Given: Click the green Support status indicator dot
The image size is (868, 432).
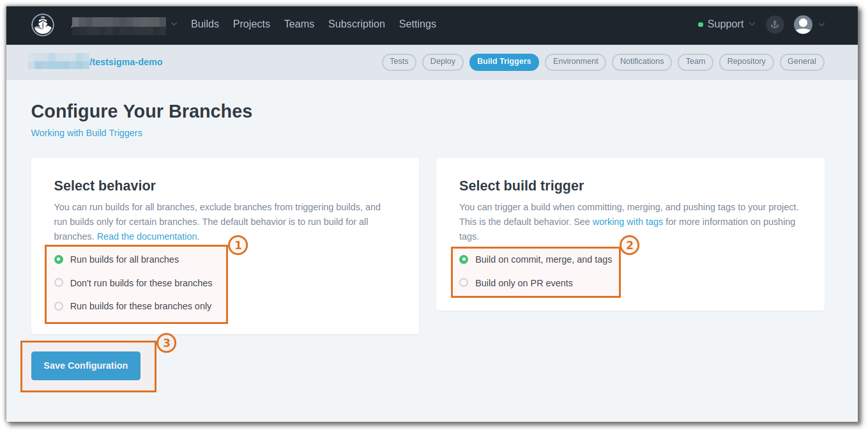Looking at the screenshot, I should click(699, 24).
